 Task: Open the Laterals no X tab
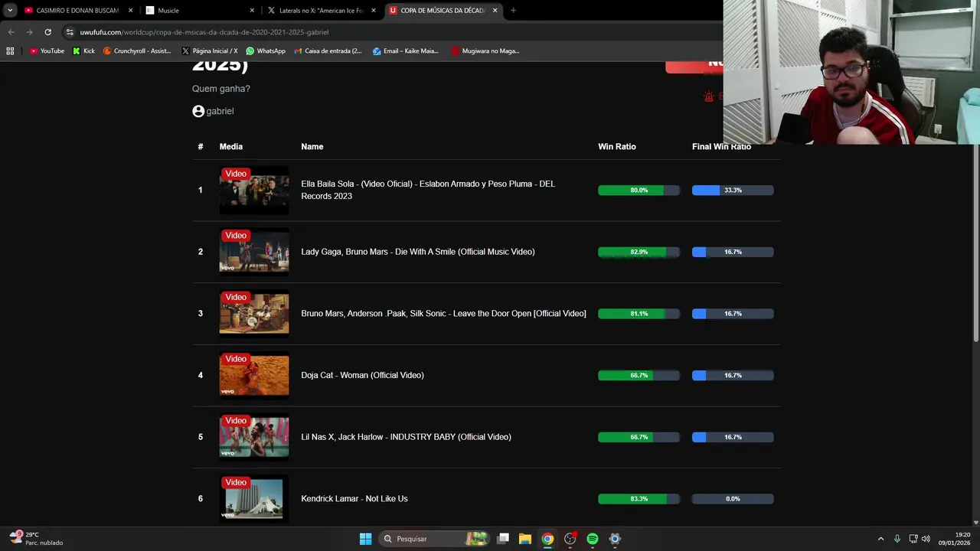(322, 11)
